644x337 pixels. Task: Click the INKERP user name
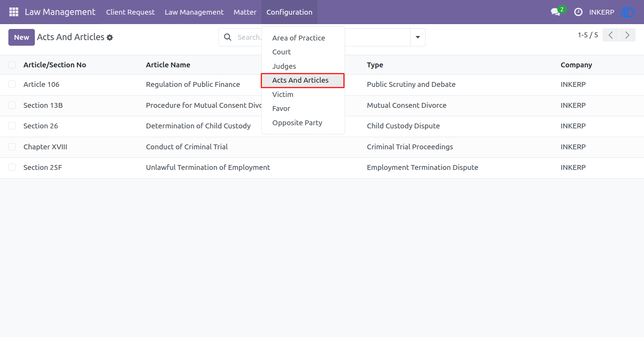(x=601, y=12)
